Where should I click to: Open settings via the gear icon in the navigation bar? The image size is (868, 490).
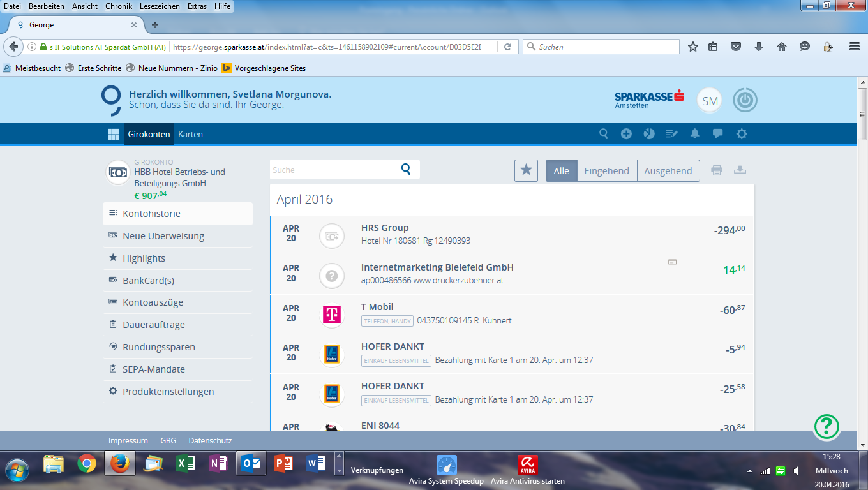(741, 134)
